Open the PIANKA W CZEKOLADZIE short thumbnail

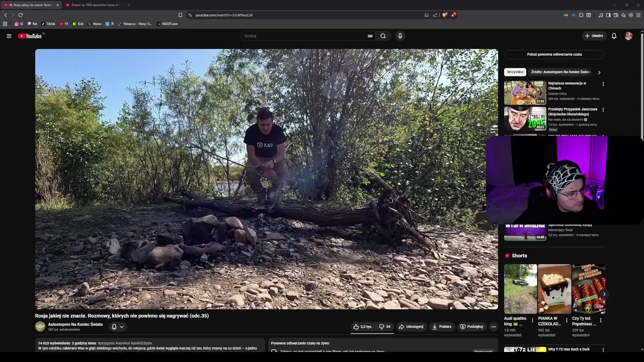(x=554, y=289)
